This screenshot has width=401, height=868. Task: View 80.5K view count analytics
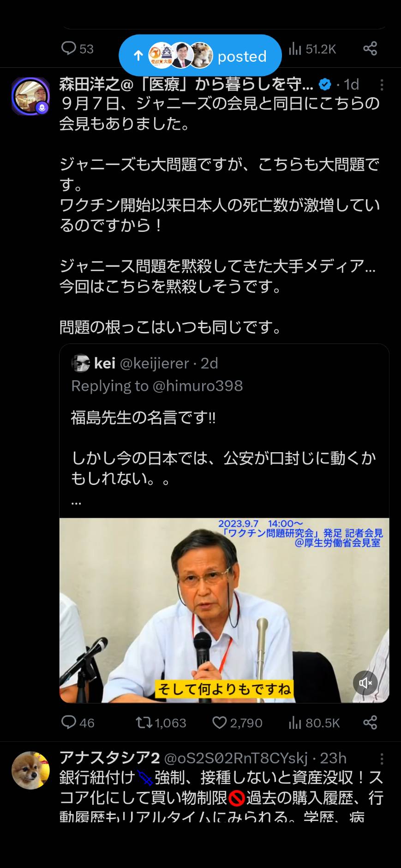[314, 722]
